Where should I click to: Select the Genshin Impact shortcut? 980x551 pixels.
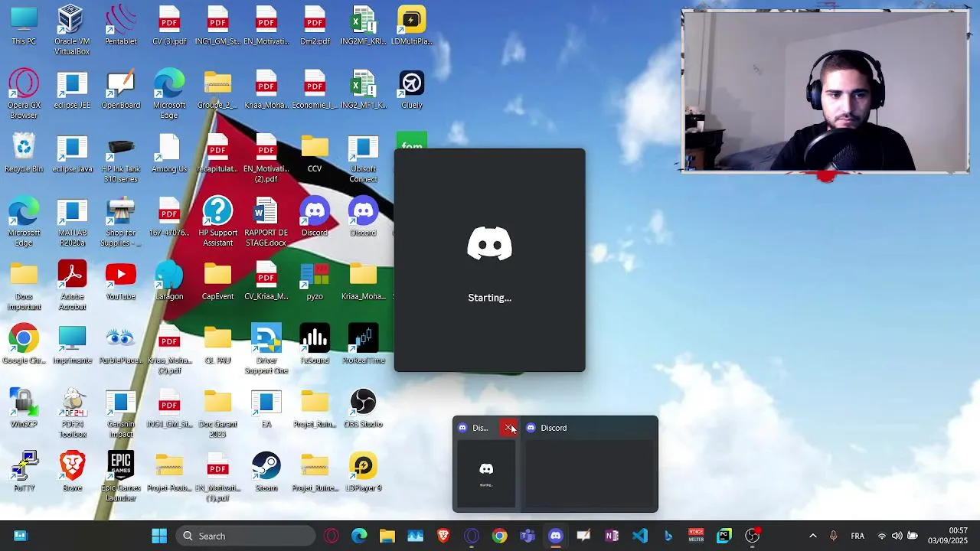click(121, 413)
